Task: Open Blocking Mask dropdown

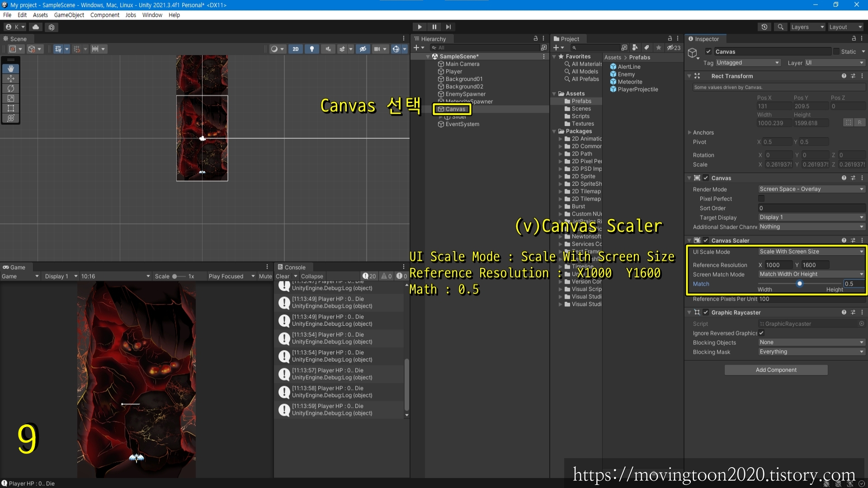Action: (811, 352)
